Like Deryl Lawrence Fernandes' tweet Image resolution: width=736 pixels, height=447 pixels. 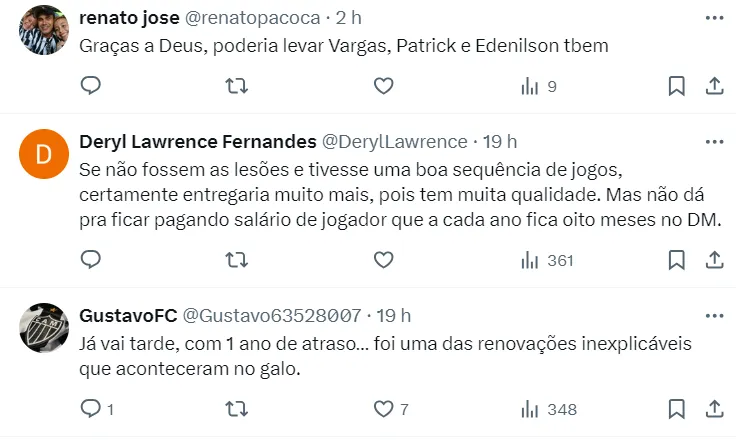tap(383, 260)
